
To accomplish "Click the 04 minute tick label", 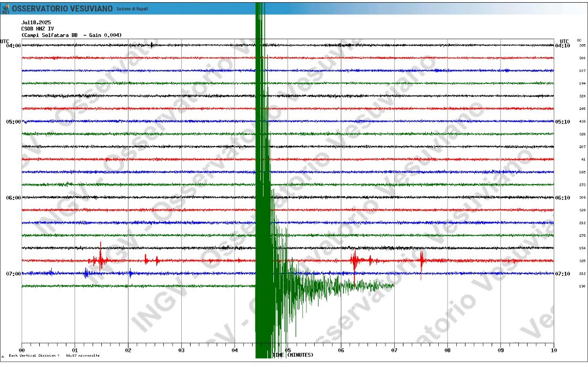I will click(235, 351).
